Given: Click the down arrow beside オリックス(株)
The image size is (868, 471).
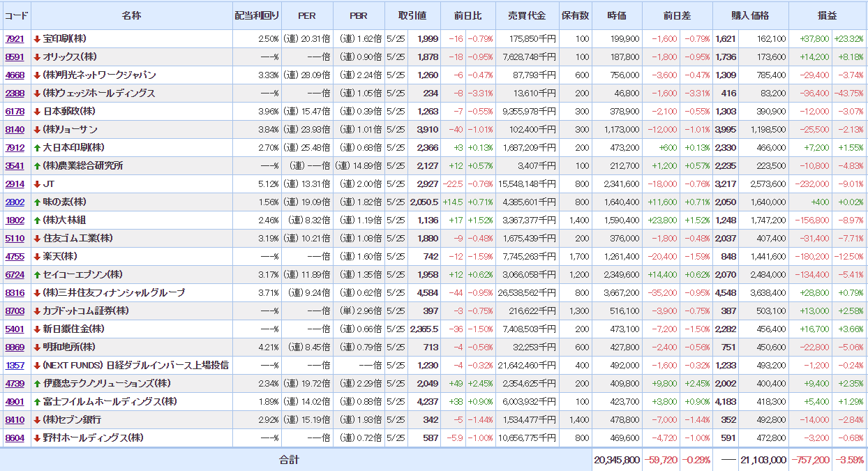Looking at the screenshot, I should coord(37,57).
